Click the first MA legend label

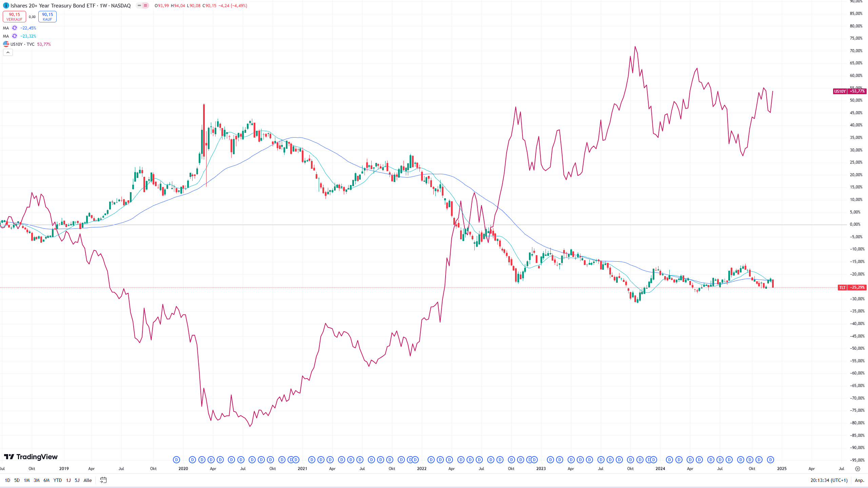tap(6, 28)
